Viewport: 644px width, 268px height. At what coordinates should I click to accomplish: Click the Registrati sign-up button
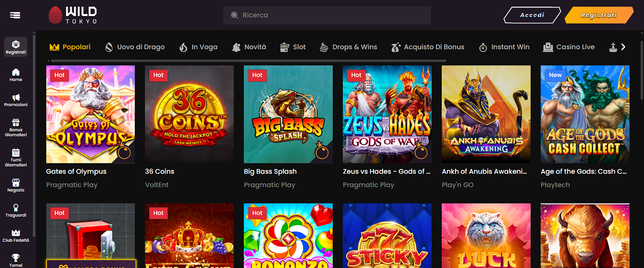[x=598, y=15]
